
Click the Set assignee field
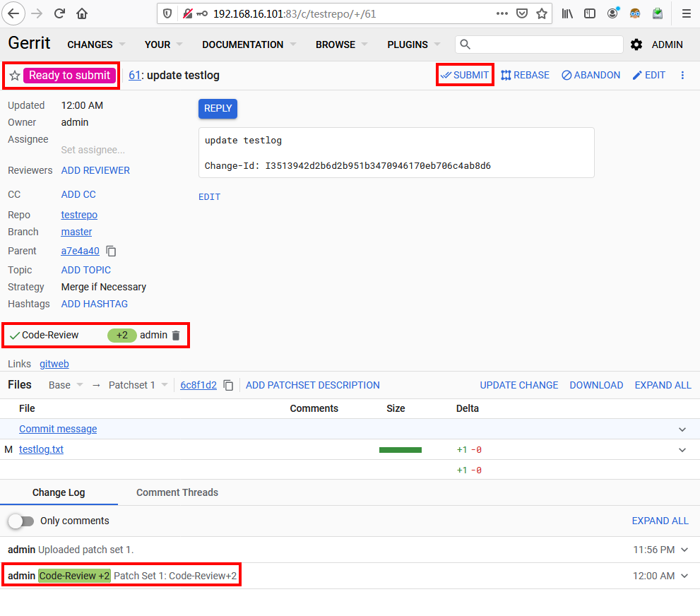coord(93,150)
